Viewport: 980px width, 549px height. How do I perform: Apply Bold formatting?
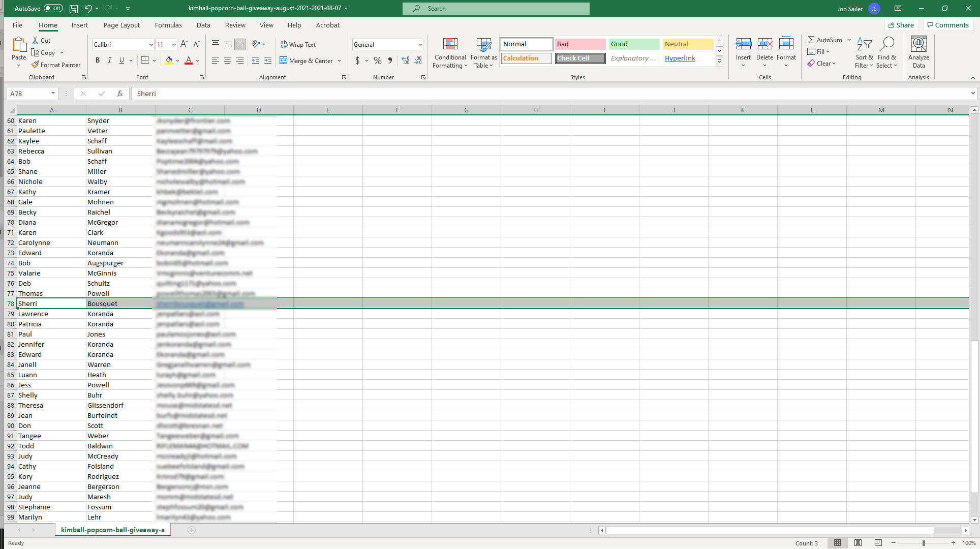coord(98,60)
